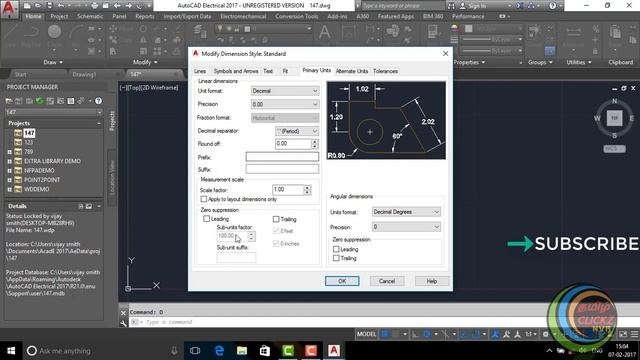Switch to the Symbols and Arrows tab
This screenshot has width=640, height=360.
[x=236, y=71]
